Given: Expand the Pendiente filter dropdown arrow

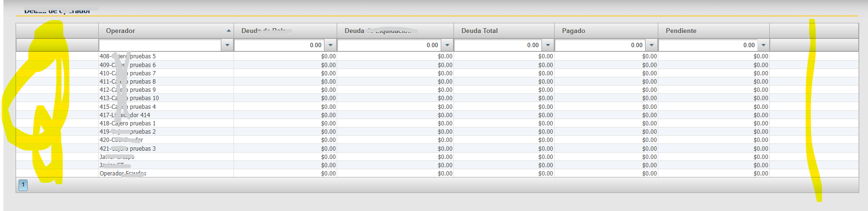Looking at the screenshot, I should pyautogui.click(x=763, y=45).
